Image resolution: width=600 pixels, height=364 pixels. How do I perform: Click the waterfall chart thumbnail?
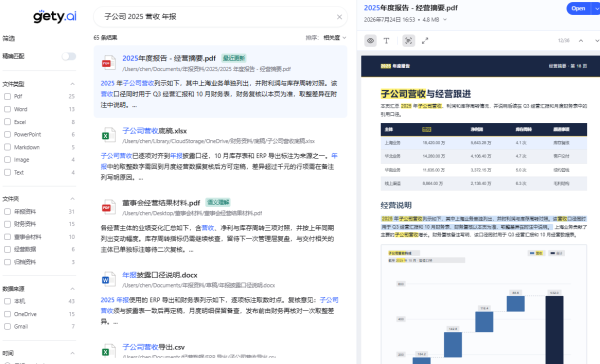[484, 304]
